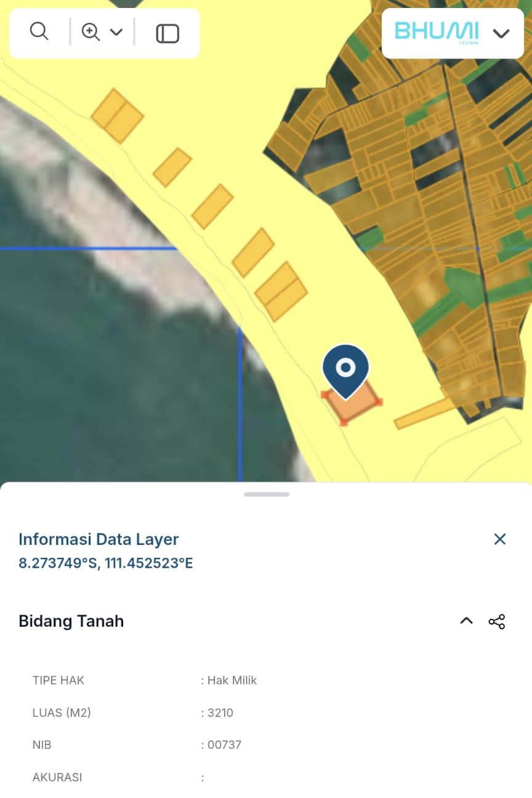
Task: Select the Bidang Tanah header
Action: click(x=71, y=621)
